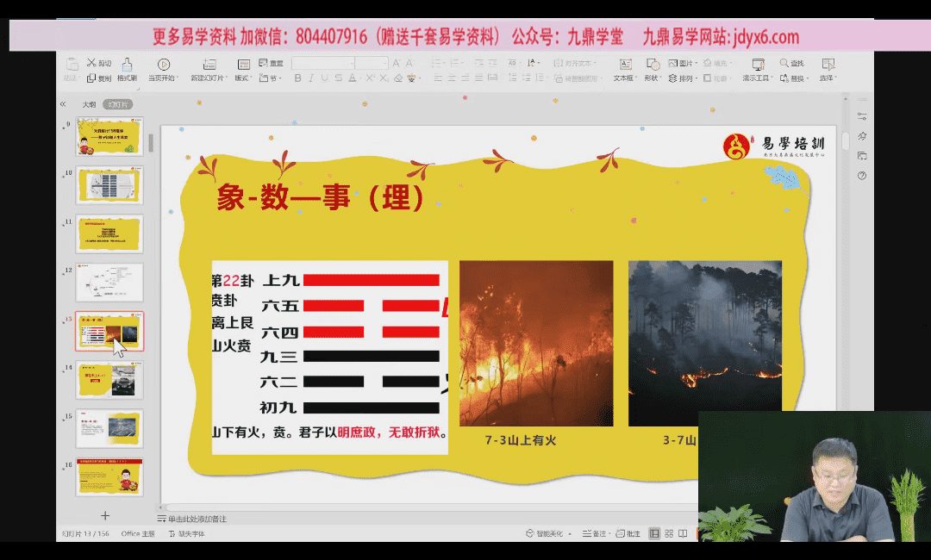Select slide 14 thumbnail in panel

109,380
